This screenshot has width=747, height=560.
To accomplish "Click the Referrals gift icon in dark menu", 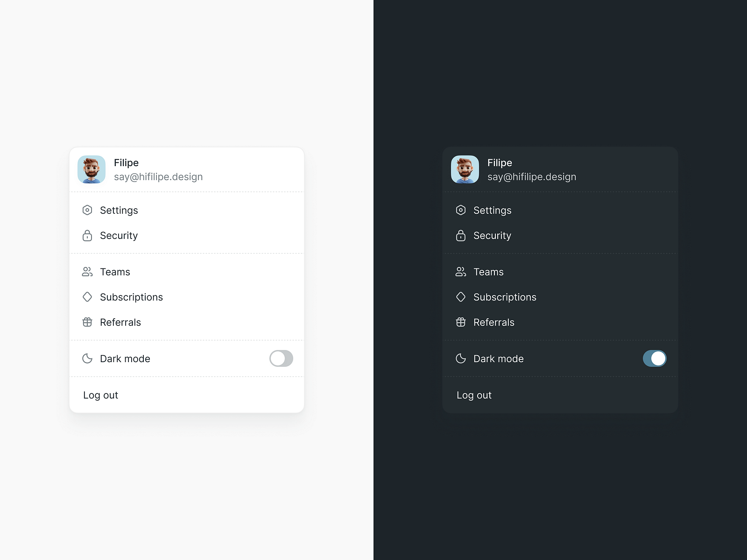I will (461, 322).
